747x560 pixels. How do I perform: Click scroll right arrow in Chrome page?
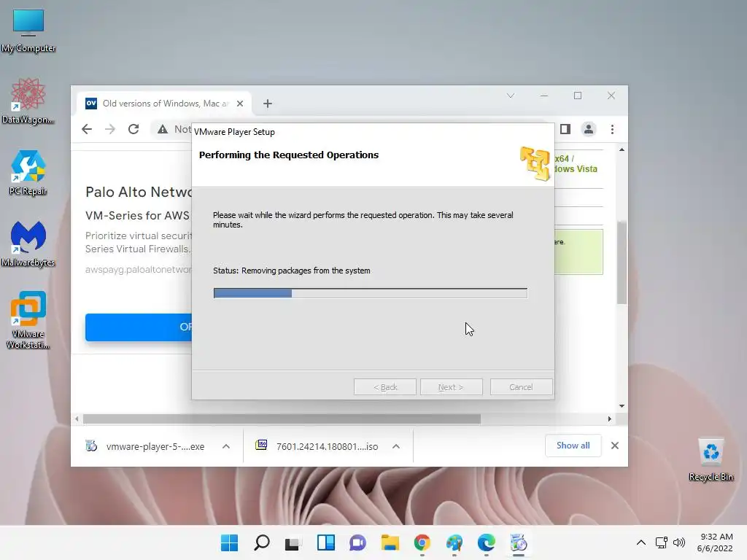(x=609, y=419)
